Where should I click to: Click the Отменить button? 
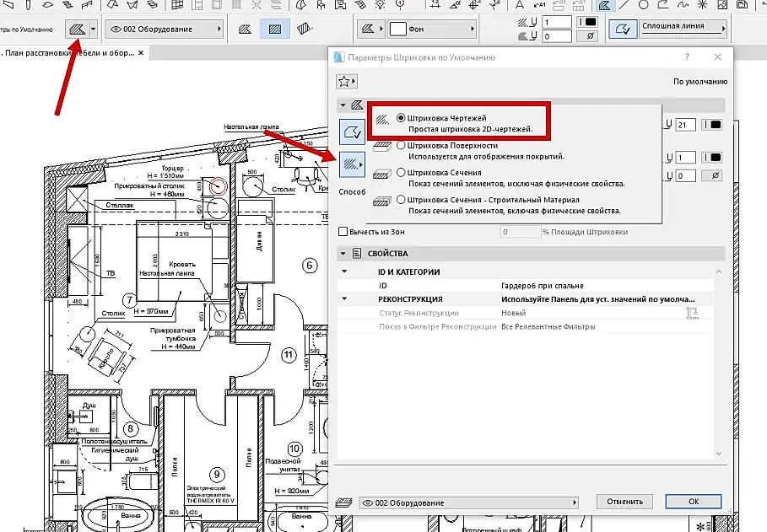[624, 502]
